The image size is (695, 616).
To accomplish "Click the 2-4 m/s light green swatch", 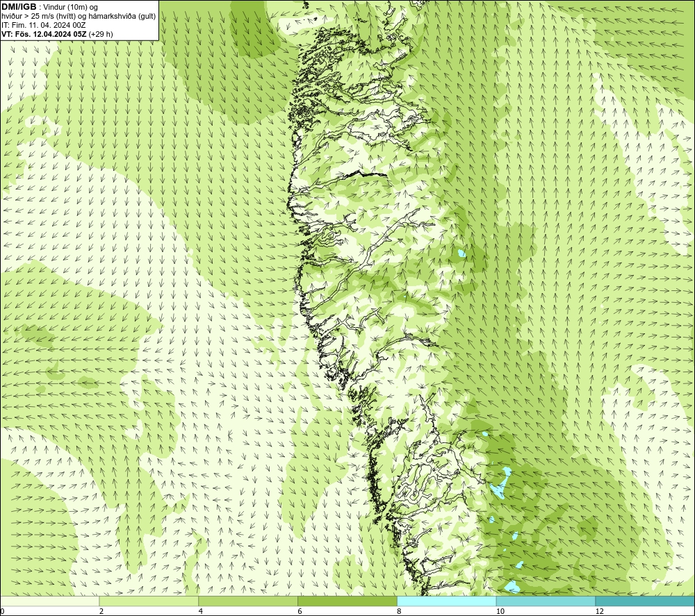I will pyautogui.click(x=149, y=601).
